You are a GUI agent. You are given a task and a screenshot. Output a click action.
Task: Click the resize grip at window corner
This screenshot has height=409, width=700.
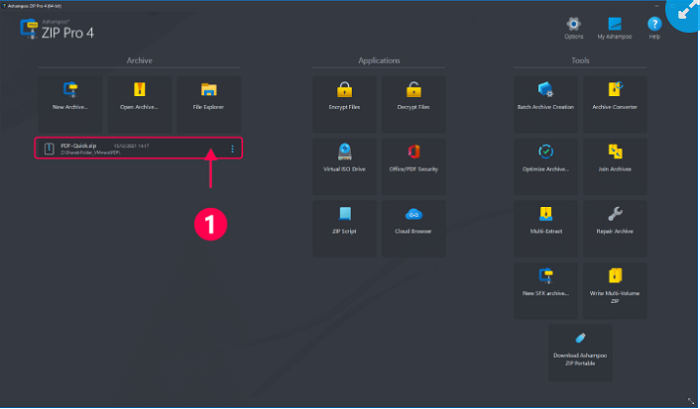tap(691, 401)
